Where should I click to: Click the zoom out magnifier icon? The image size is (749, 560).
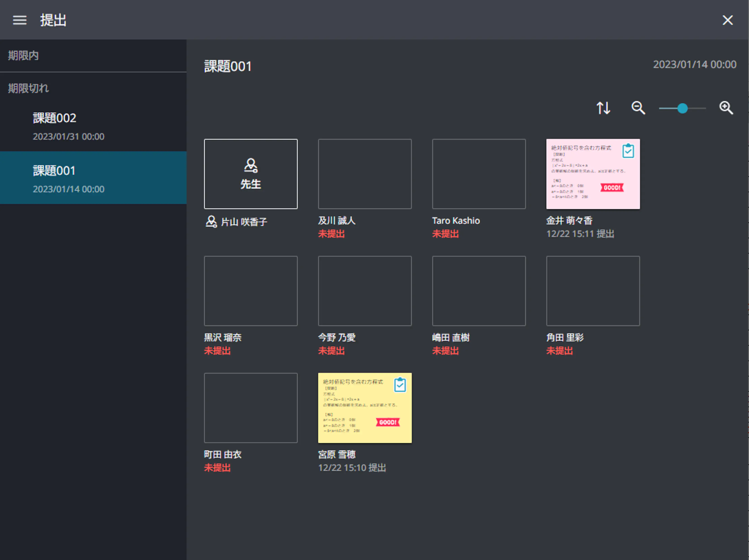pyautogui.click(x=638, y=108)
